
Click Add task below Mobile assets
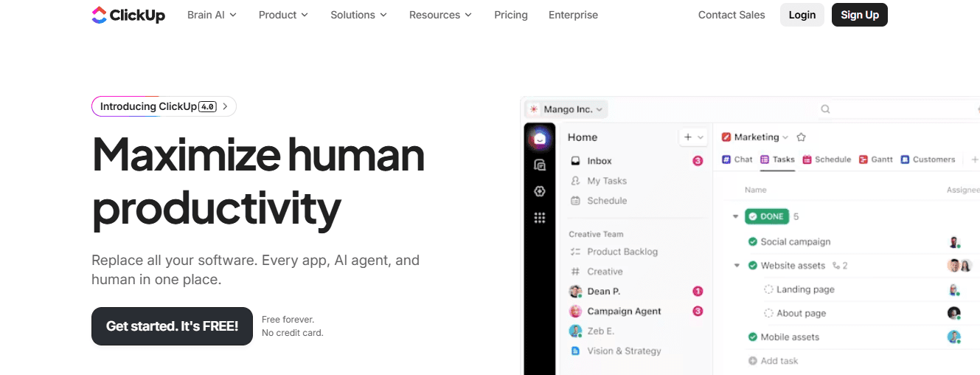coord(773,361)
